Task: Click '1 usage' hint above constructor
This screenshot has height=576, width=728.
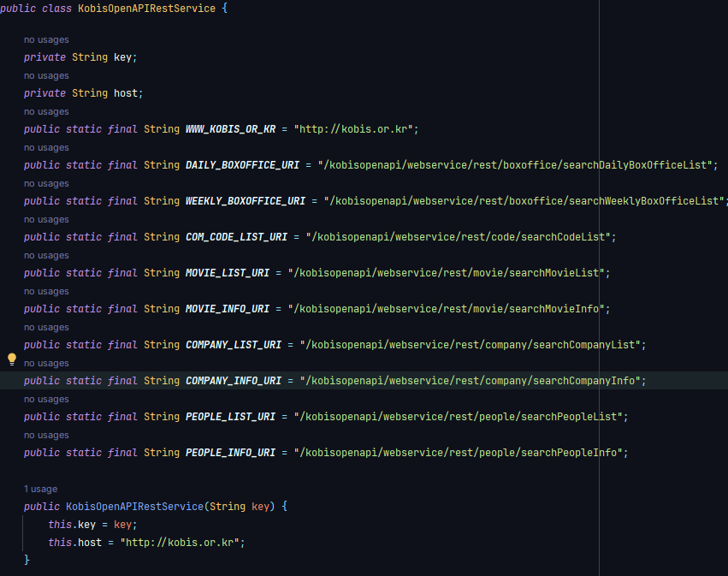Action: point(41,490)
